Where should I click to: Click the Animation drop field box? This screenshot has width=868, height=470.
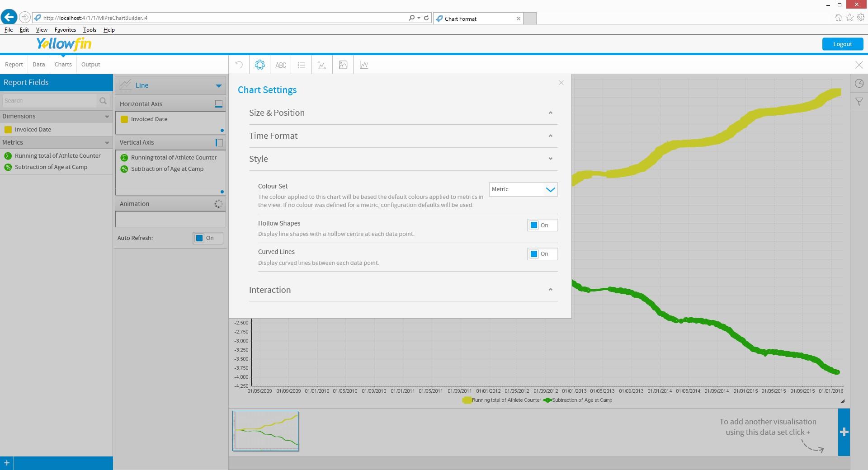click(x=170, y=219)
